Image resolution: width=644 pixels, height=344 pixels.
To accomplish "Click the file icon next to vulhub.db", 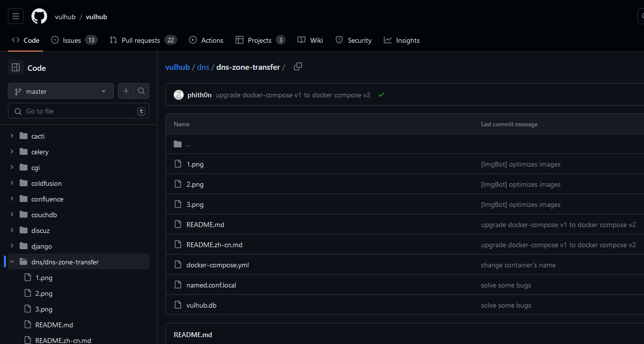I will [178, 305].
